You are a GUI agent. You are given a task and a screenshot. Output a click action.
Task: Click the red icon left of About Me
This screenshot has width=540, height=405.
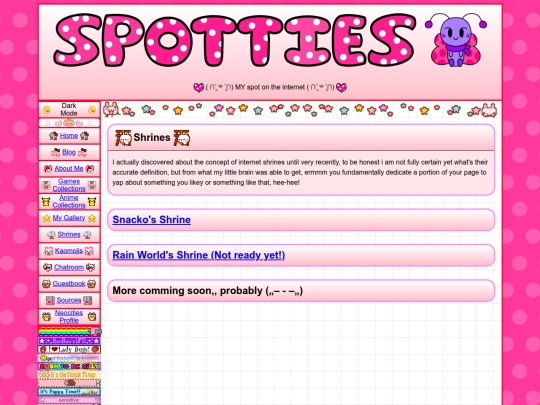(x=48, y=169)
